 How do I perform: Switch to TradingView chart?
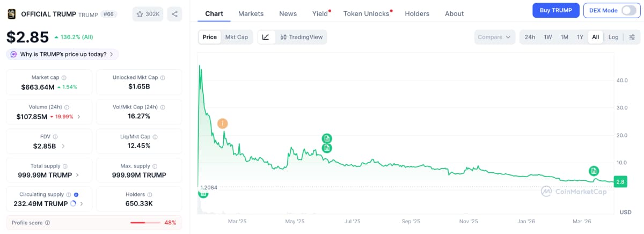301,37
